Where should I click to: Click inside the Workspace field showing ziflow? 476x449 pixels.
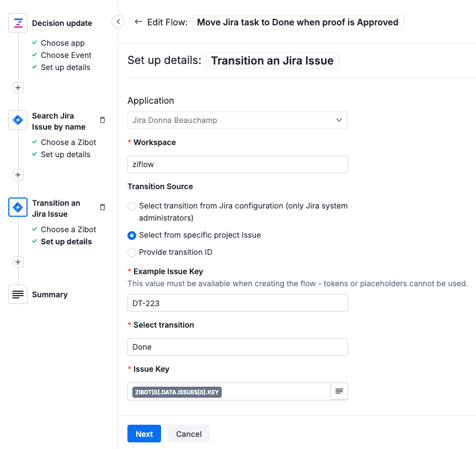[x=237, y=164]
